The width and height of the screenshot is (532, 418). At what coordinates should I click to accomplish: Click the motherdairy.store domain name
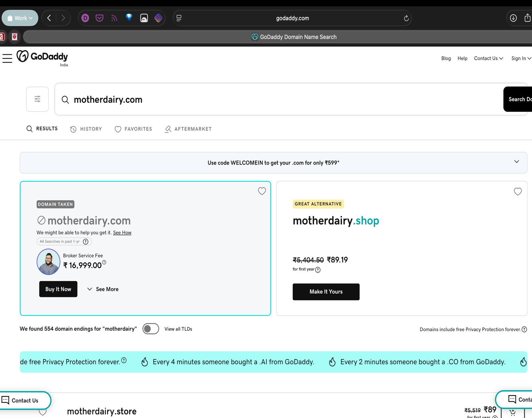coord(102,411)
